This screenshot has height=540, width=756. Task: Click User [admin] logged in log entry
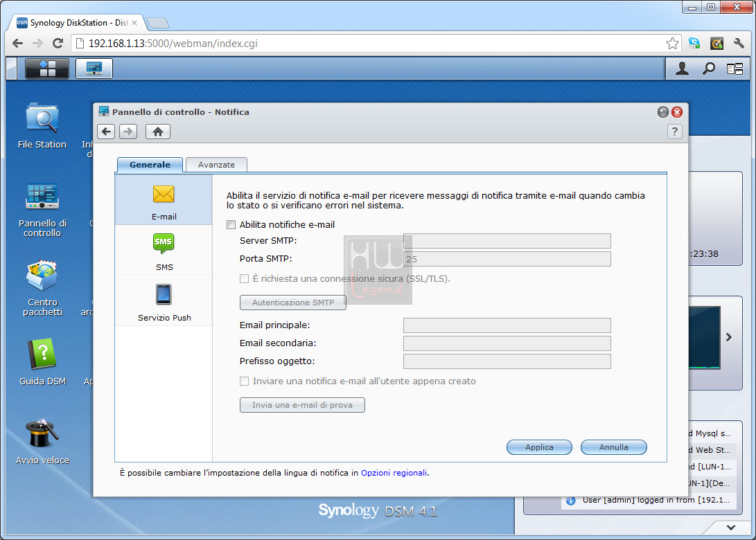pyautogui.click(x=649, y=500)
